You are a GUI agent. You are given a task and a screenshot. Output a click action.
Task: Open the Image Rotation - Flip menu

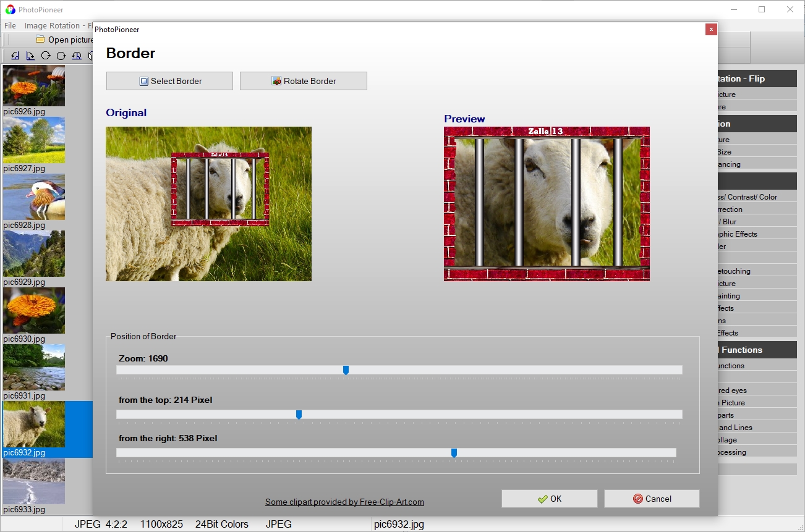[x=52, y=25]
